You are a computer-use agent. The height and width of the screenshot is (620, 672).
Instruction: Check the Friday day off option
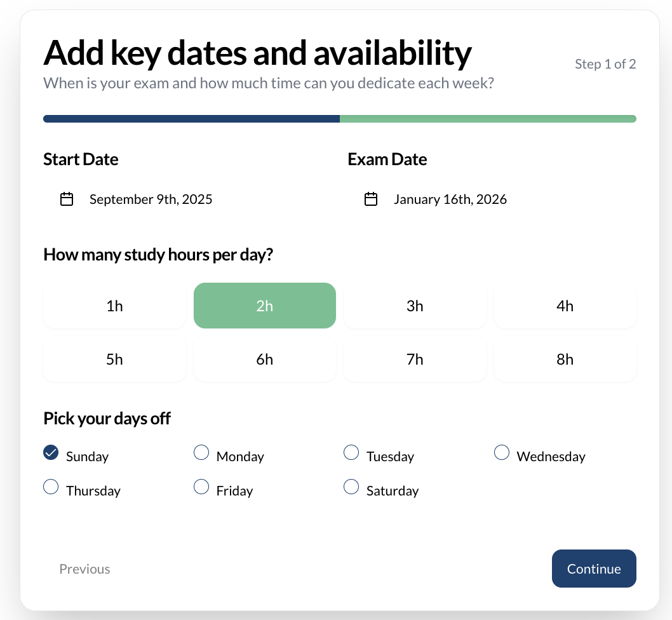coord(201,487)
